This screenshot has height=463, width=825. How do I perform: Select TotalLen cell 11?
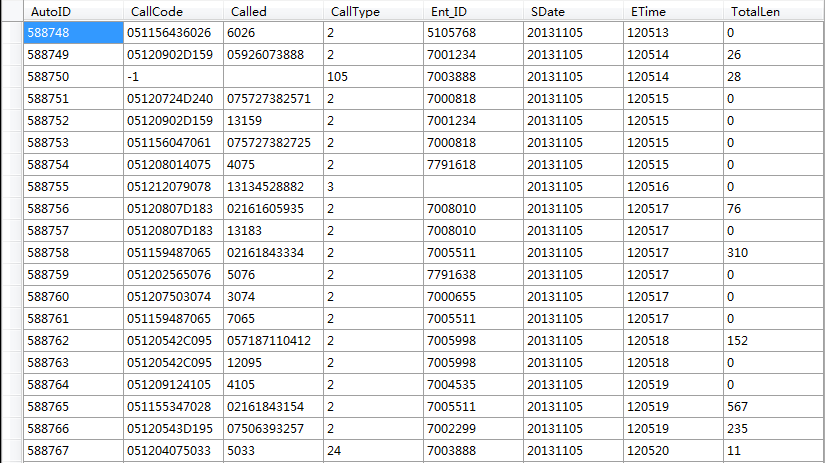773,451
